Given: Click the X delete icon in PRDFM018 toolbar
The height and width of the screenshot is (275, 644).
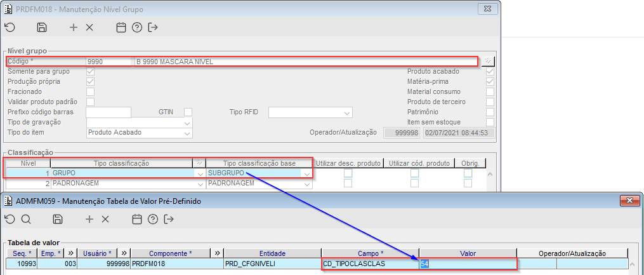Looking at the screenshot, I should pyautogui.click(x=89, y=27).
